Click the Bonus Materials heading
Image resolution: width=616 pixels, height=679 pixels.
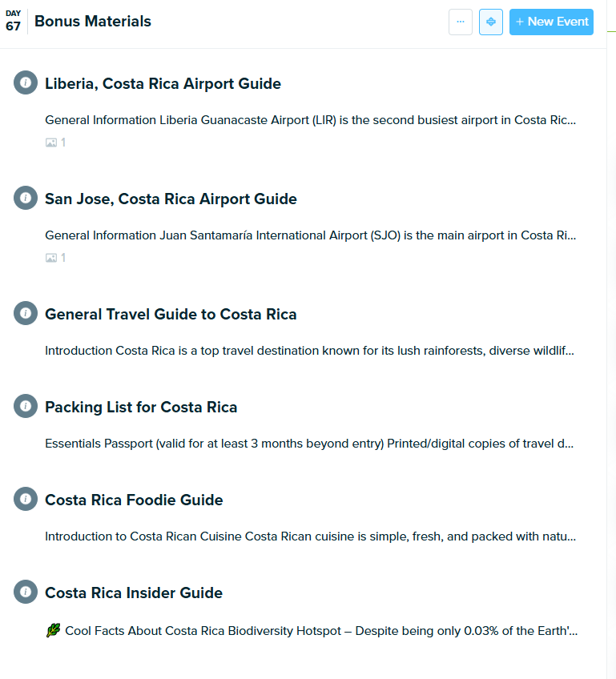click(92, 21)
